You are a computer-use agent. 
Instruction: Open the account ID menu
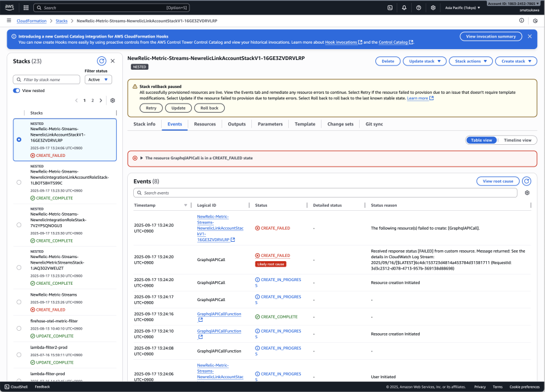point(514,4)
